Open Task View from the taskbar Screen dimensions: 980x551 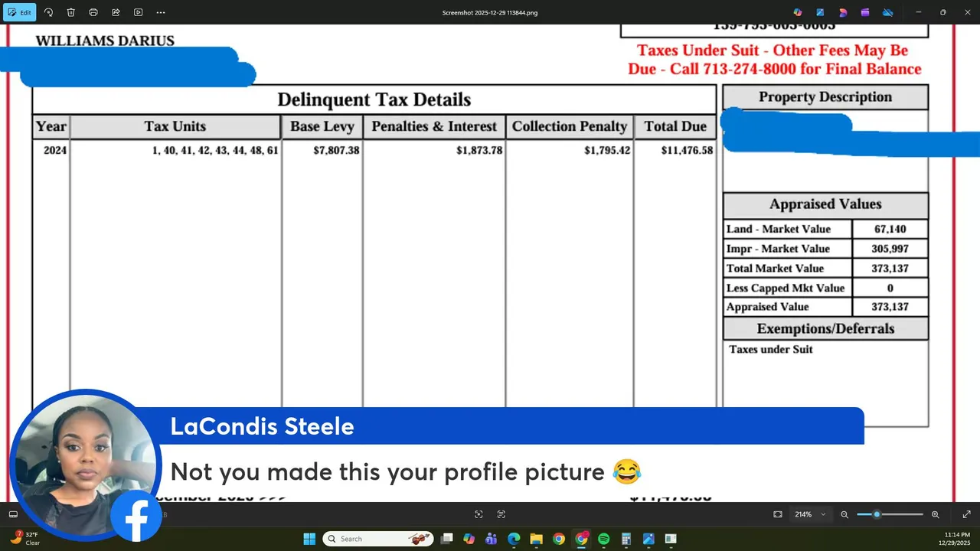click(x=447, y=539)
